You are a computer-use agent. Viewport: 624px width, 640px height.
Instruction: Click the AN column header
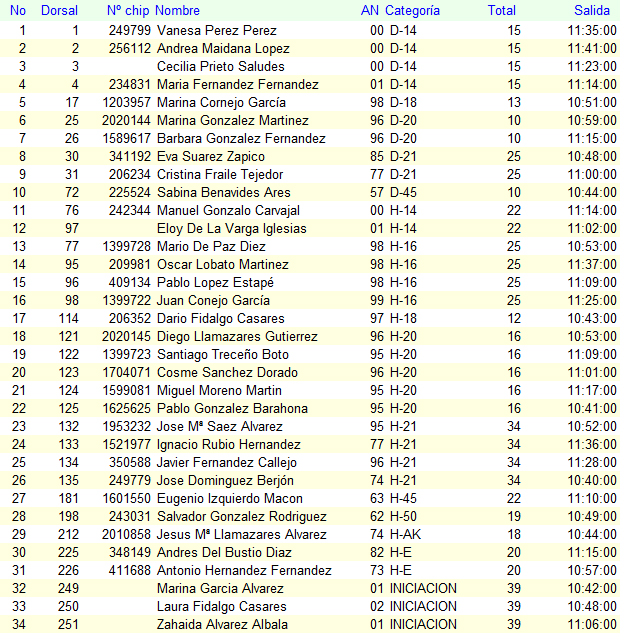(x=370, y=11)
